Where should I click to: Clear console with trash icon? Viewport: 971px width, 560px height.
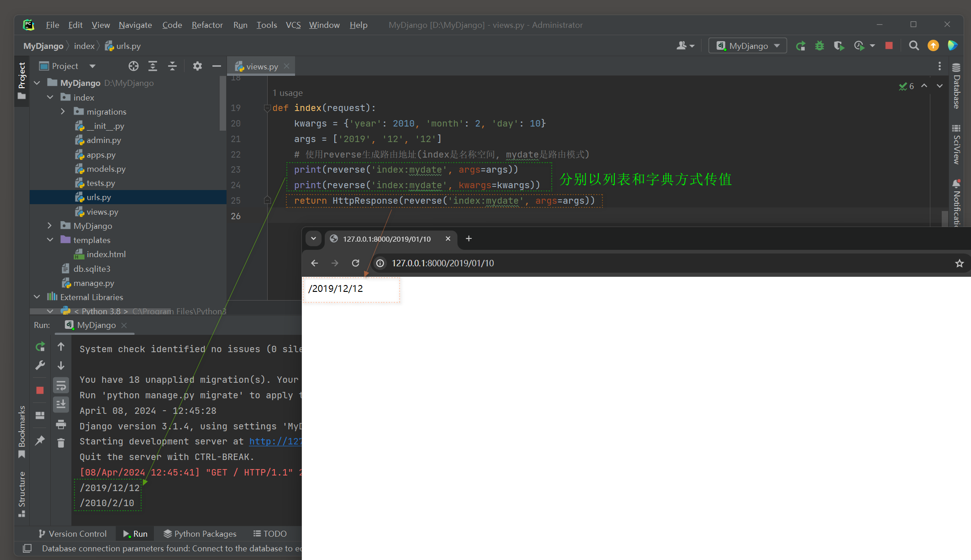[x=61, y=443]
